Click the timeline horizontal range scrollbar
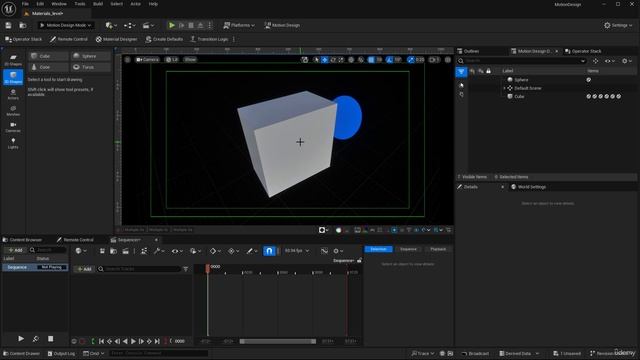 278,341
